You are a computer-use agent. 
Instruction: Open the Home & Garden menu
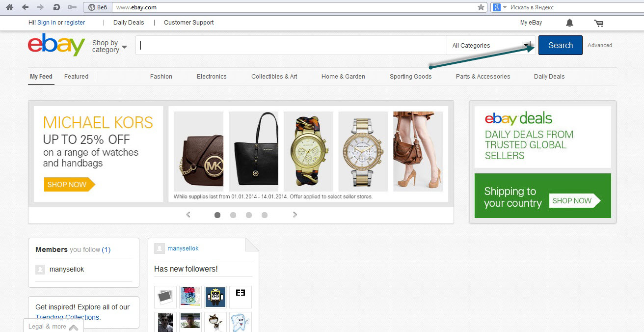pos(343,77)
